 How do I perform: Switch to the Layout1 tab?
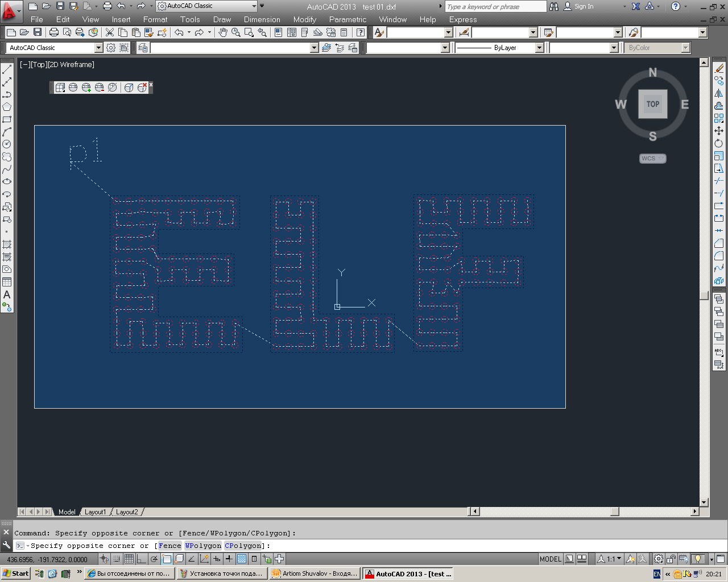tap(95, 512)
